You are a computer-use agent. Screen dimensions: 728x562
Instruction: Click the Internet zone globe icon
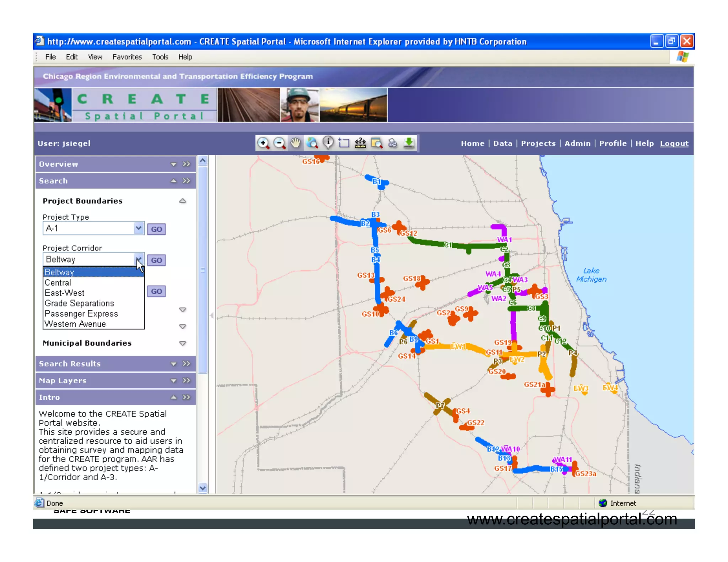click(x=603, y=503)
